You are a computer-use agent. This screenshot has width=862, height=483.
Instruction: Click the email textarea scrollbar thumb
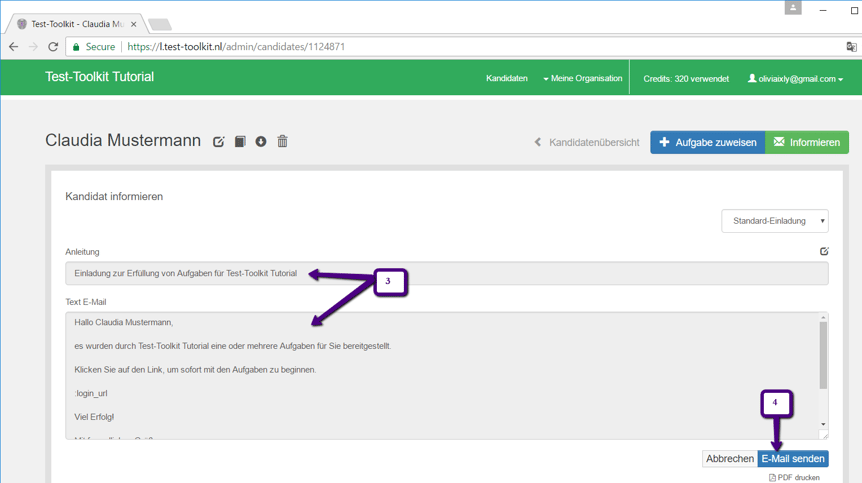823,356
